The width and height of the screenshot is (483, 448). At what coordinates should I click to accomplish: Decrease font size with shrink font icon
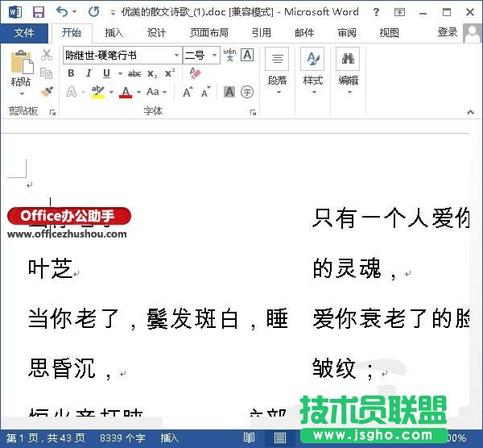pos(205,92)
